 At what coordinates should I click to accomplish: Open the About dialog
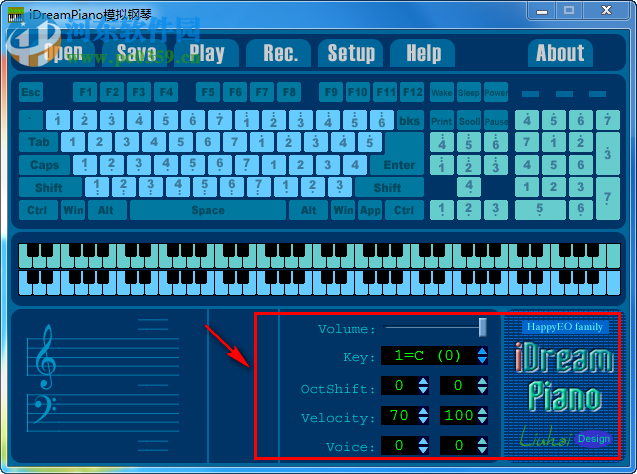pyautogui.click(x=560, y=53)
